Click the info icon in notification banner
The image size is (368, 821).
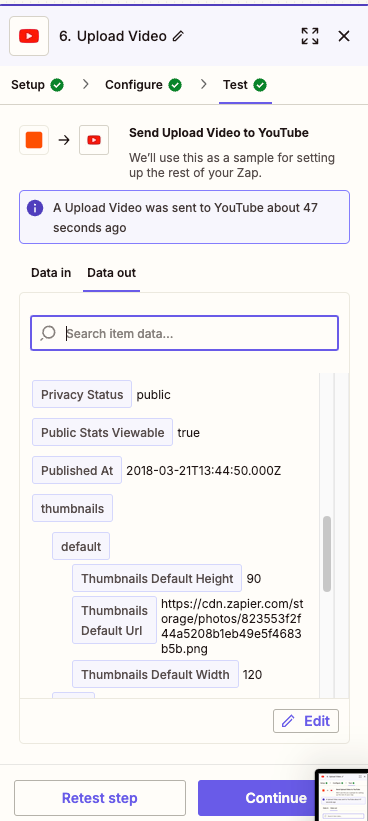pyautogui.click(x=35, y=208)
